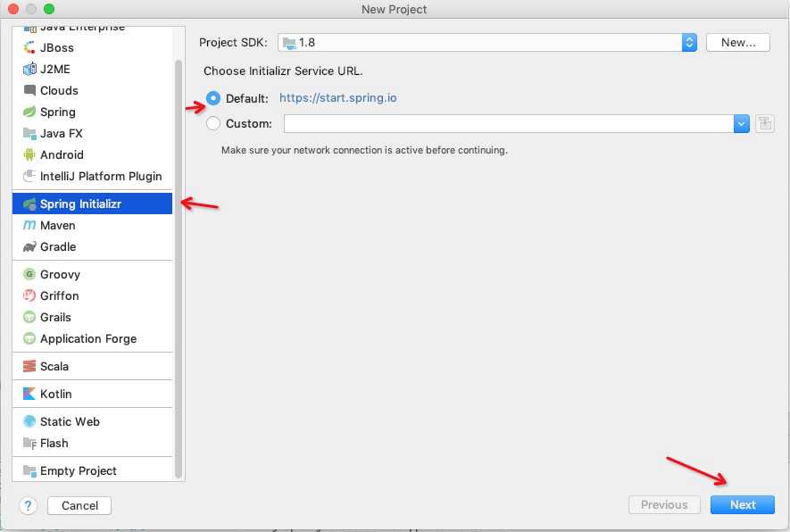Viewport: 790px width, 532px height.
Task: Click the Android robot icon
Action: coord(29,154)
